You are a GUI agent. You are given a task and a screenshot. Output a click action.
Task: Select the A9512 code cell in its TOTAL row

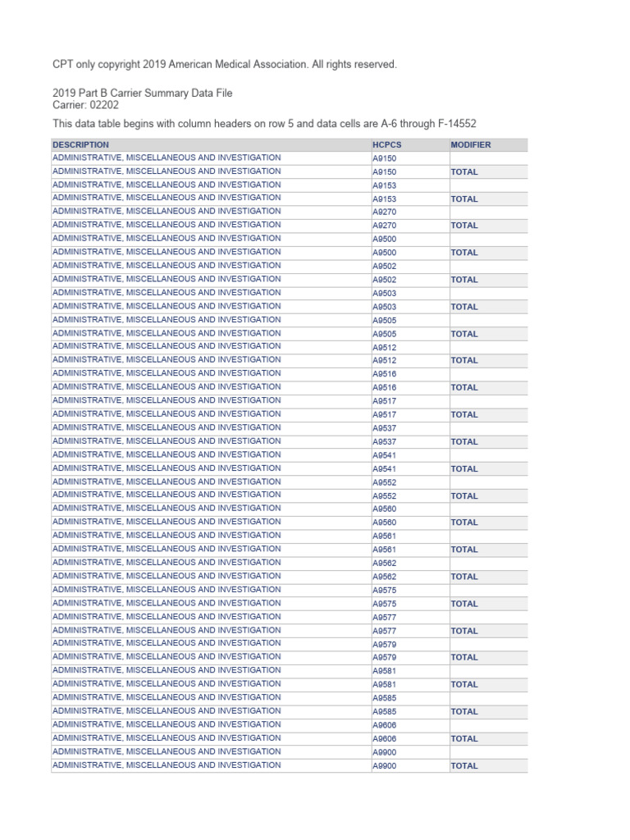385,361
